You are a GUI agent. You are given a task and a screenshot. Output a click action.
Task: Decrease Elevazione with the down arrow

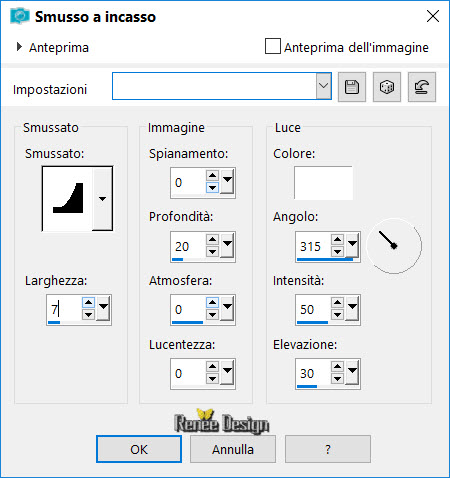point(337,379)
